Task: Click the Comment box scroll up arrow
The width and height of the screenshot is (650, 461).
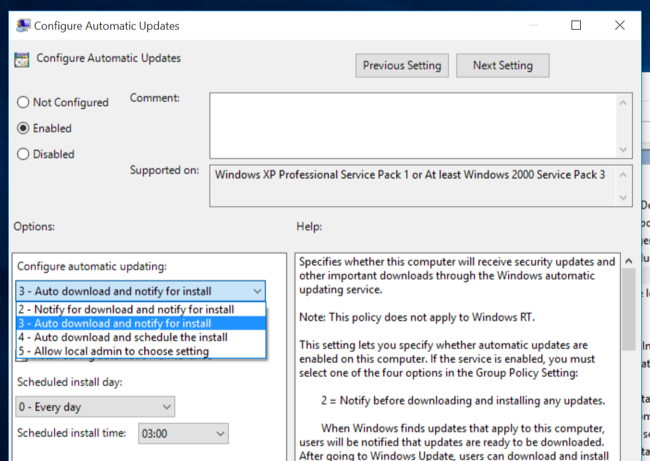Action: 623,102
